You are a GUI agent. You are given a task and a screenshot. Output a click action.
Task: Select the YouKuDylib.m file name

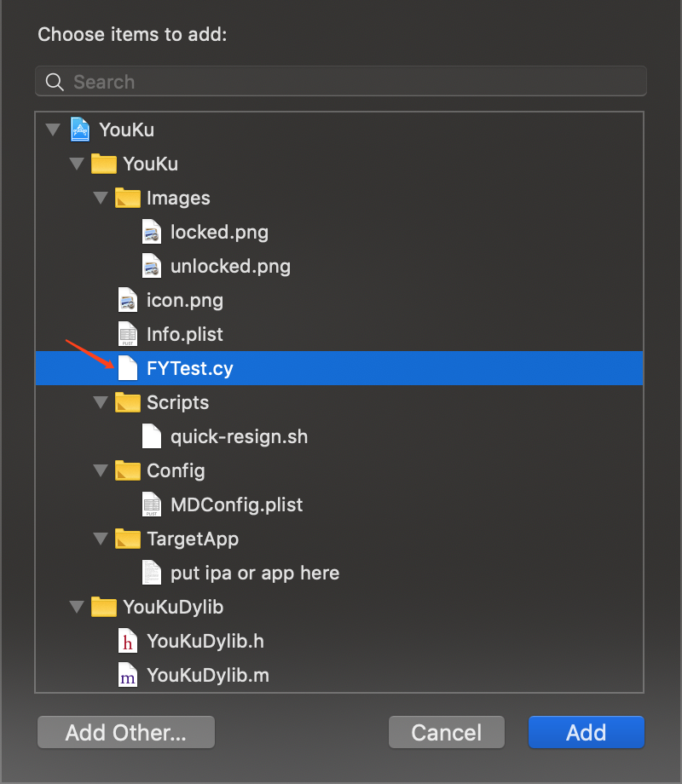coord(208,676)
